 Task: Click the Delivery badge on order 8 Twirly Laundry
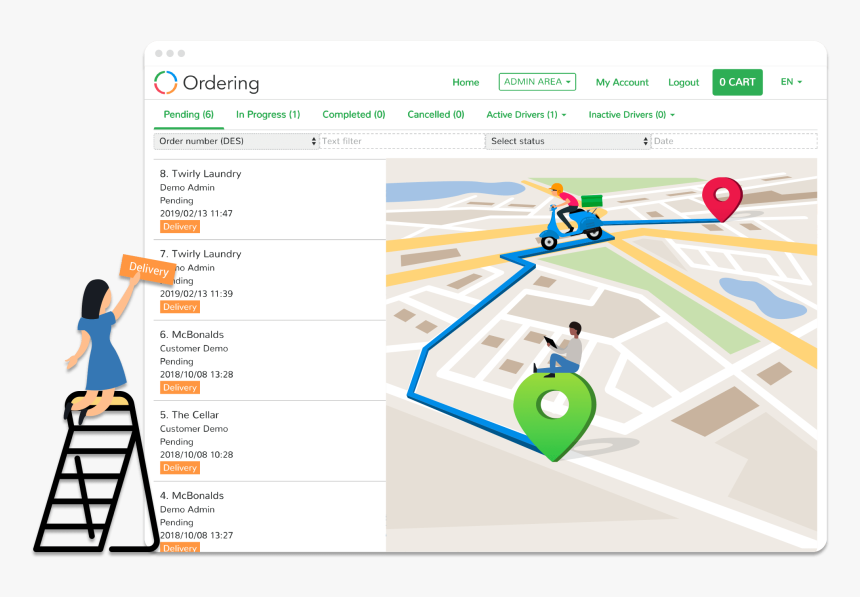pyautogui.click(x=179, y=226)
